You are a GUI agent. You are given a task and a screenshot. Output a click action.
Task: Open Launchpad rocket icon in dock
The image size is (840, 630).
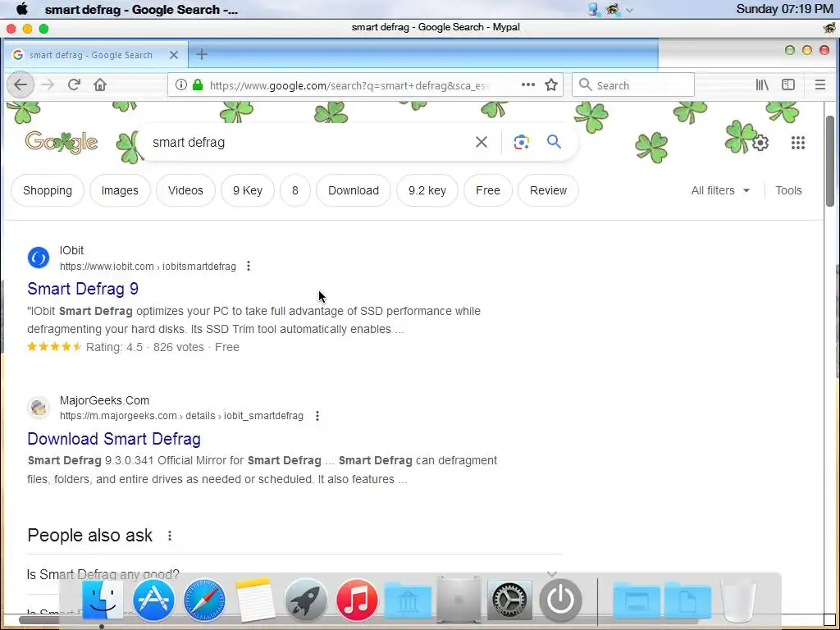(x=306, y=600)
